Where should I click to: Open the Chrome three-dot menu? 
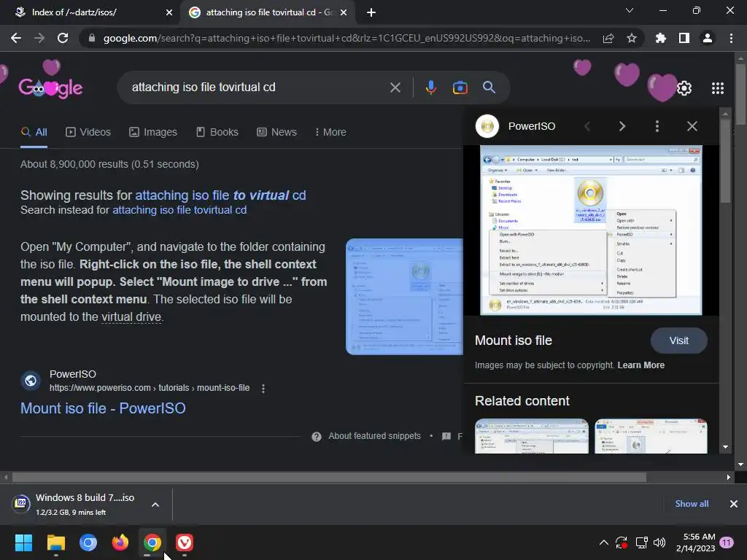coord(731,38)
